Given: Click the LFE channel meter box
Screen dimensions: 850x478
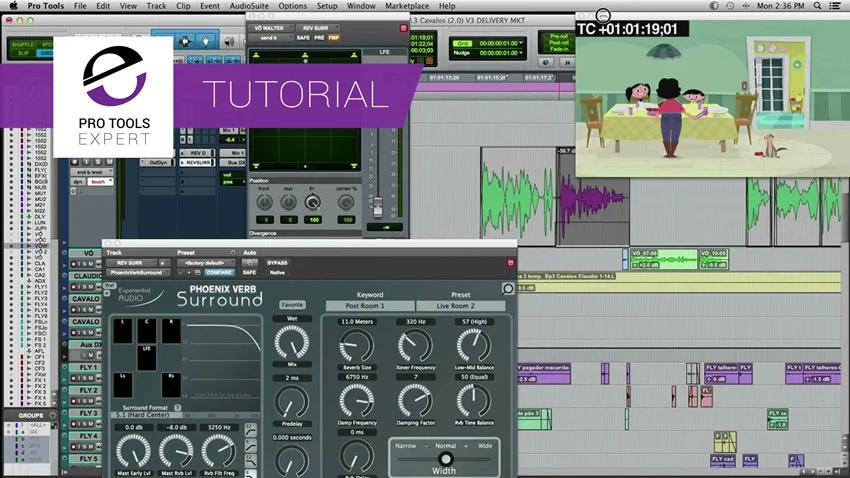Looking at the screenshot, I should click(x=146, y=358).
